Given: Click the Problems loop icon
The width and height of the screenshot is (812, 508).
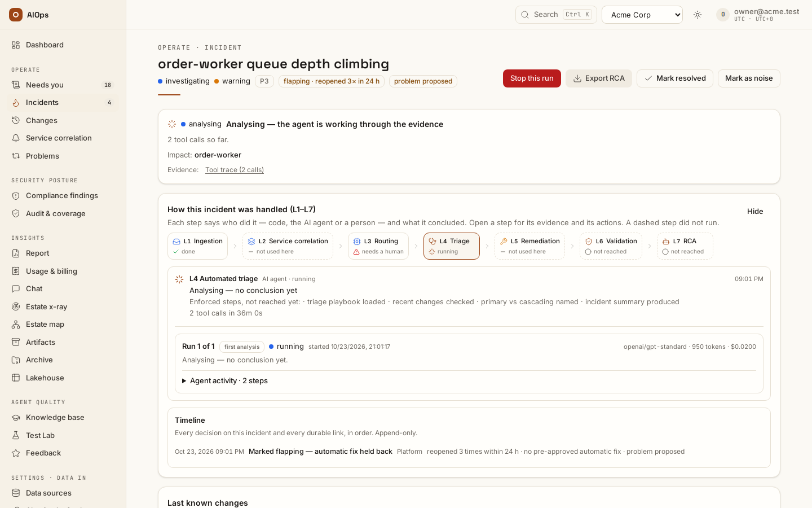Looking at the screenshot, I should 16,156.
